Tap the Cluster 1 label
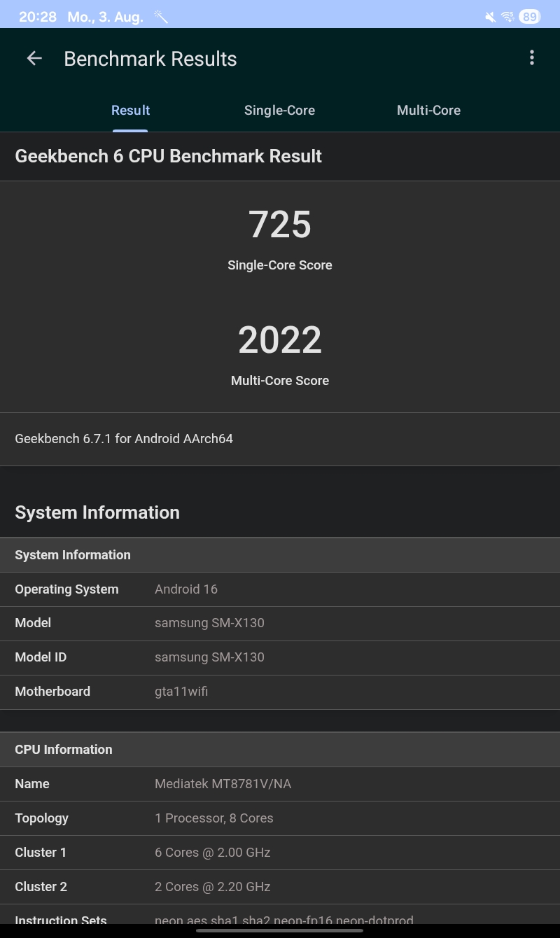The width and height of the screenshot is (560, 938). [x=41, y=853]
